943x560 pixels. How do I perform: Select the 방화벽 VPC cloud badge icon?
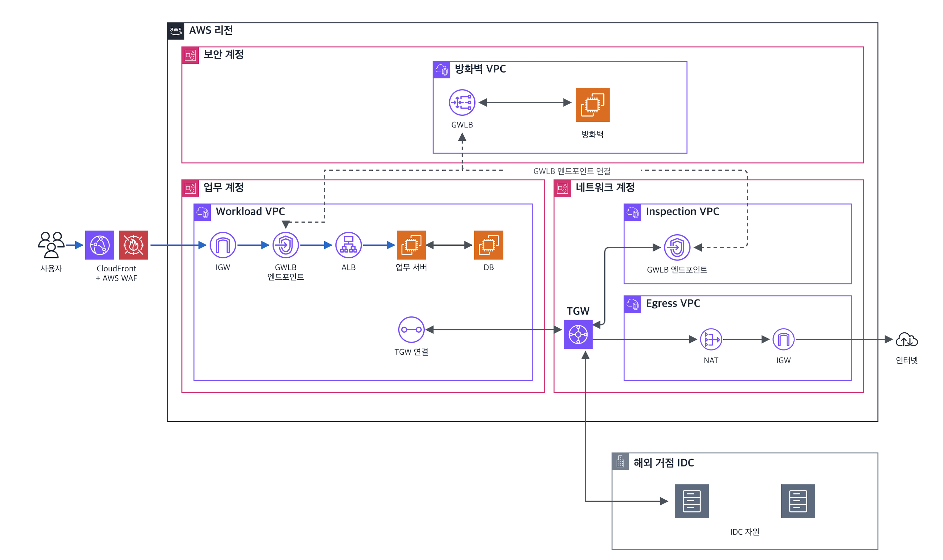(x=441, y=70)
